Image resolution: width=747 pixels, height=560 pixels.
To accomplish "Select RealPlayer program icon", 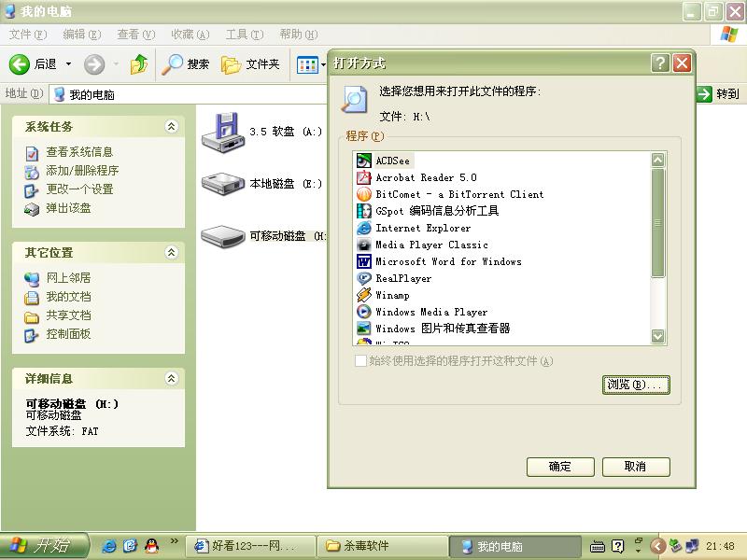I will [x=363, y=278].
